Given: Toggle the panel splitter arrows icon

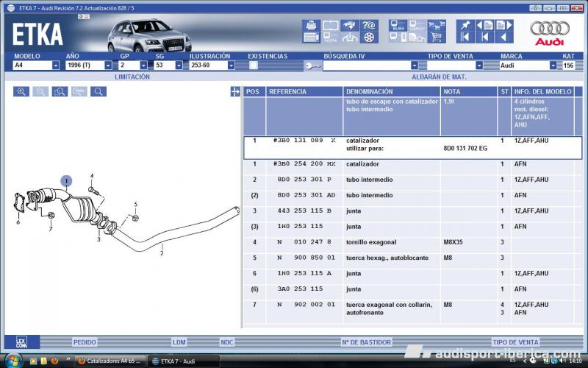Looking at the screenshot, I should [235, 91].
